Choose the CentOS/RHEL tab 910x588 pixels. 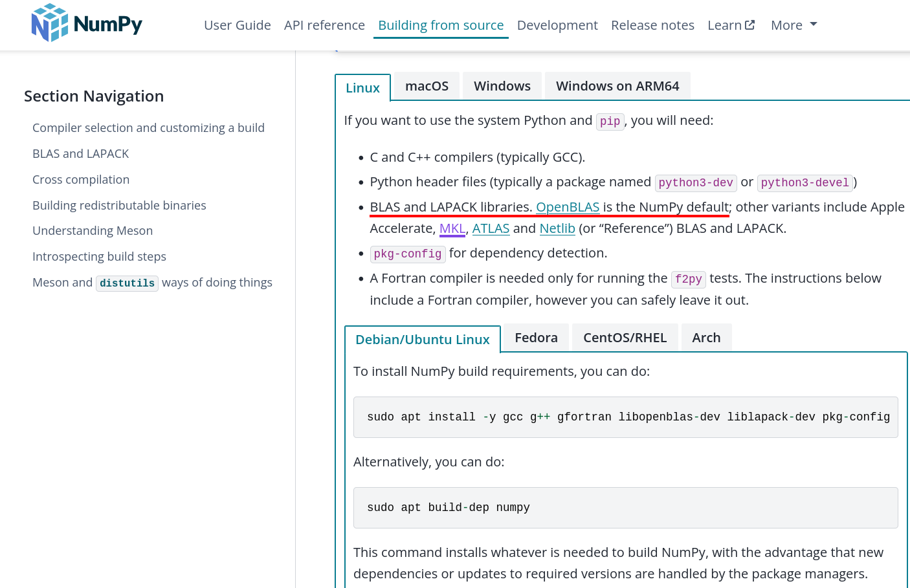[x=625, y=338]
